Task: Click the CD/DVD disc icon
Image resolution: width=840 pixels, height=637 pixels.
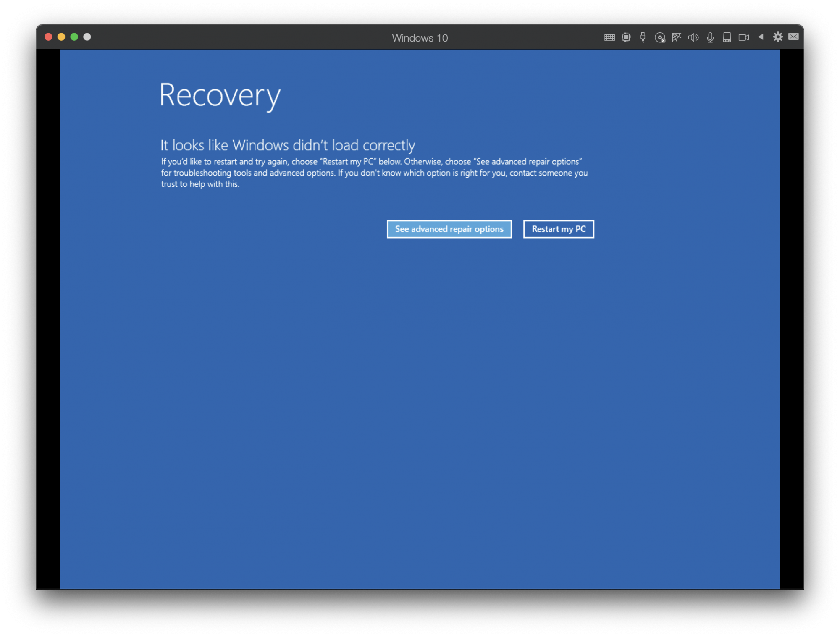Action: 660,38
